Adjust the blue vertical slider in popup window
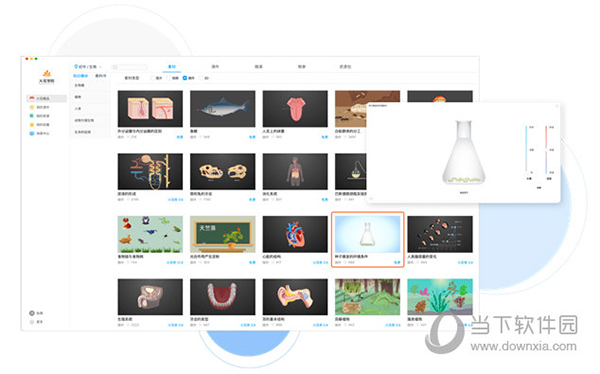The height and width of the screenshot is (374, 600). click(526, 149)
